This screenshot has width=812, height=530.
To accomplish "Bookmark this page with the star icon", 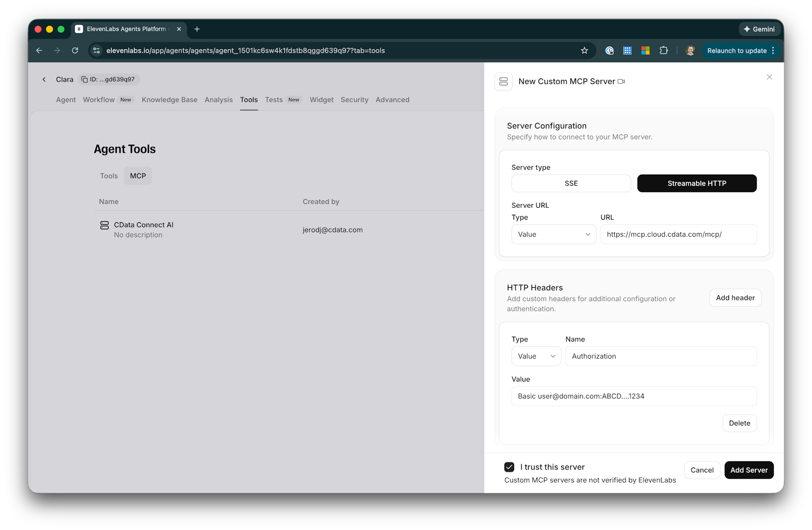I will (584, 50).
